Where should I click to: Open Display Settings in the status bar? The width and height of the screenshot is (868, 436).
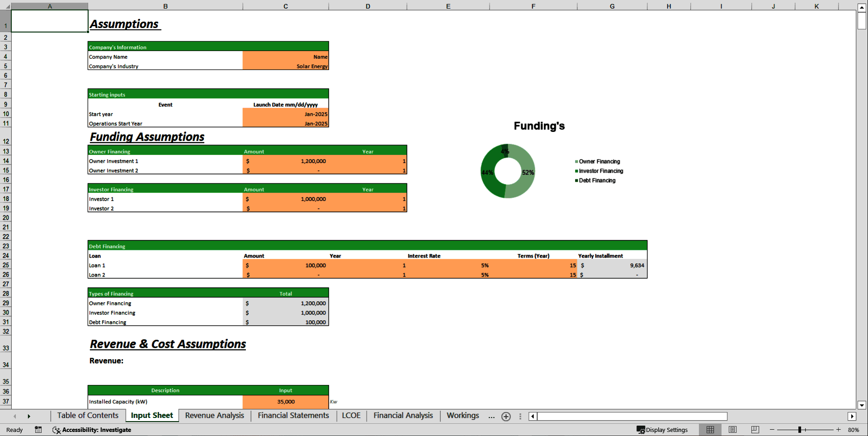pyautogui.click(x=663, y=430)
